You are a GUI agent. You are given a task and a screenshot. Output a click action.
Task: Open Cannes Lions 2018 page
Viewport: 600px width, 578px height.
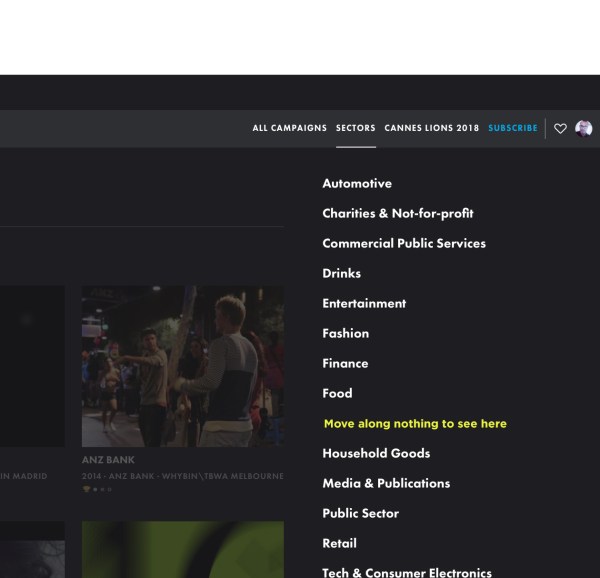click(432, 128)
